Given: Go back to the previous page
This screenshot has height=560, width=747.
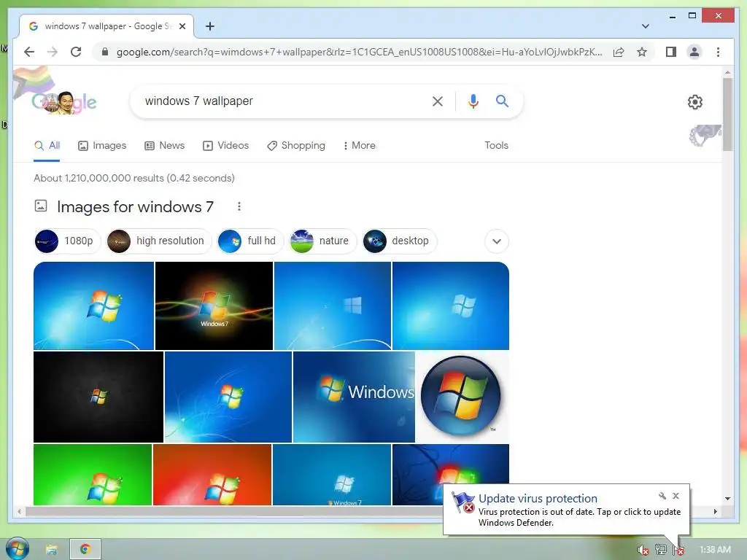Looking at the screenshot, I should click(29, 52).
